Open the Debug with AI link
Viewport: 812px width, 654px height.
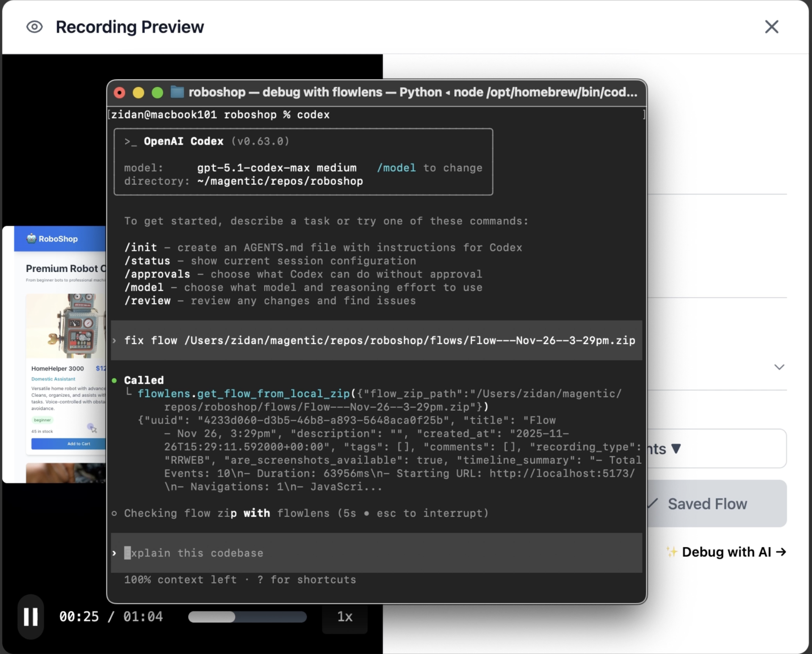(726, 552)
